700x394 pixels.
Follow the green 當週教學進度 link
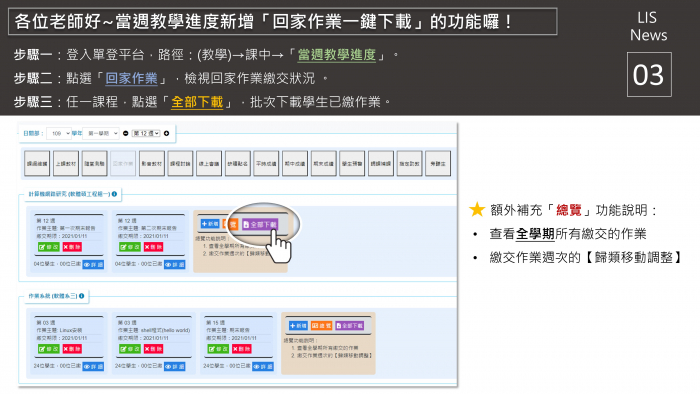tap(337, 55)
